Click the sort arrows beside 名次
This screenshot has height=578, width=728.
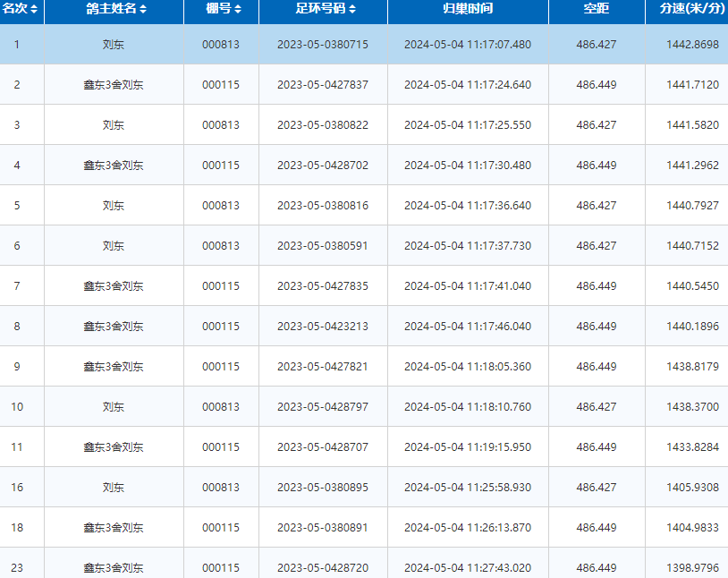34,9
